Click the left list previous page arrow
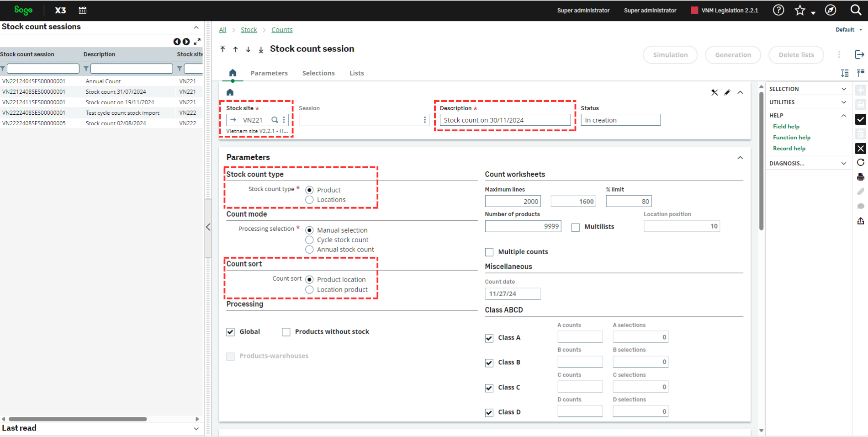This screenshot has height=437, width=868. point(176,42)
